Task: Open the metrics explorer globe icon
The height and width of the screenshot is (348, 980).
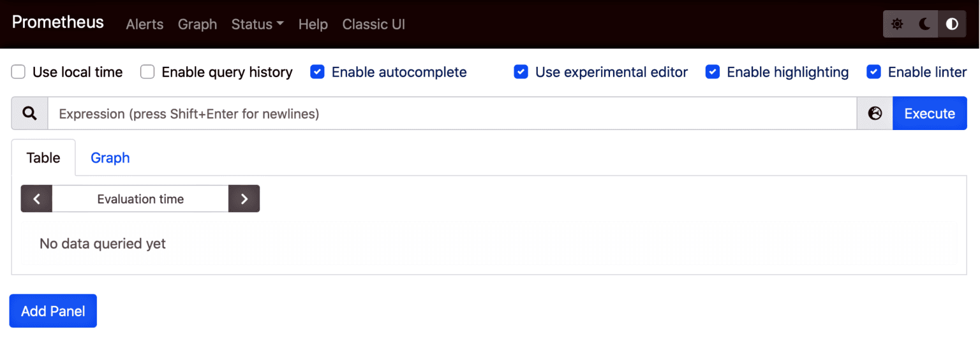Action: pos(875,113)
